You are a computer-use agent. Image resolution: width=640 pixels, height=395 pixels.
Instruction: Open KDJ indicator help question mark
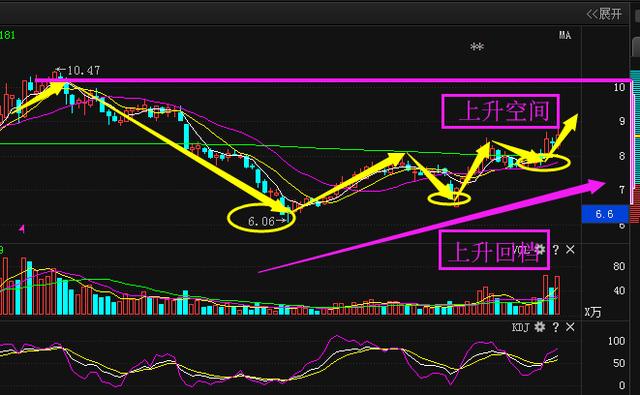tap(556, 327)
